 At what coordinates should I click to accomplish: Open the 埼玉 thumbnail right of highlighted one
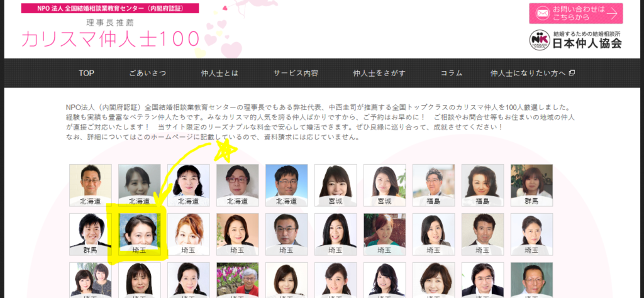pyautogui.click(x=189, y=235)
